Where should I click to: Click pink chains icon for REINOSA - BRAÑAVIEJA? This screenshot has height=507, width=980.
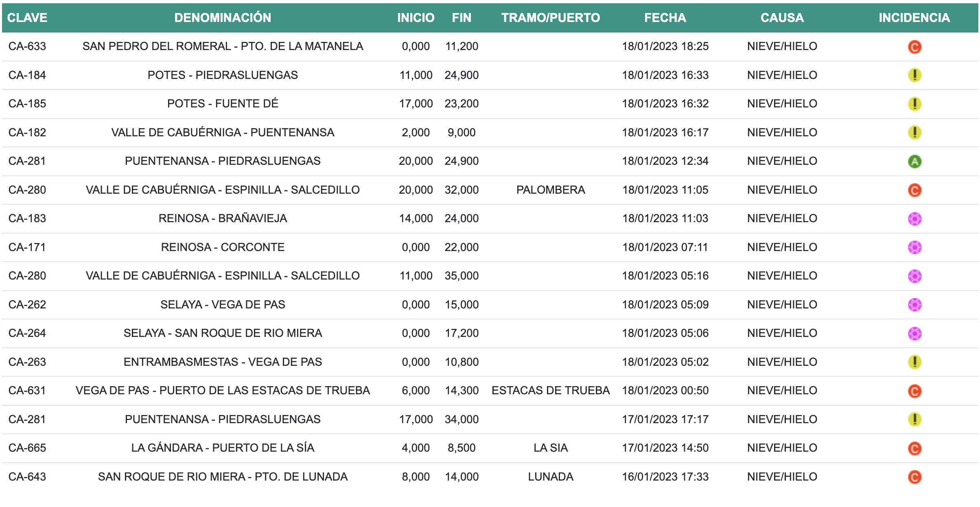tap(914, 219)
